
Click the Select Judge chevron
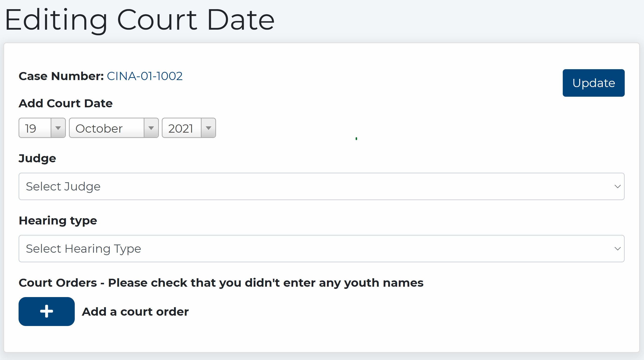pos(617,186)
